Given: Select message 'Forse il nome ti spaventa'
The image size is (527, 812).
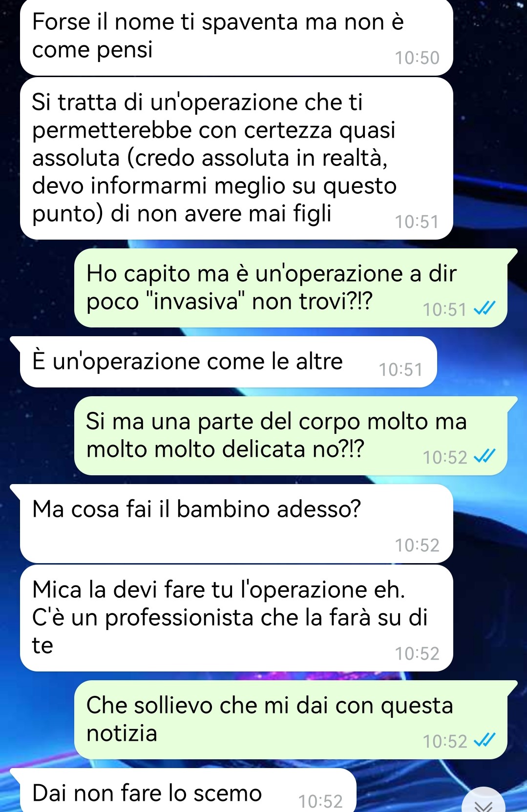Looking at the screenshot, I should coord(236,37).
